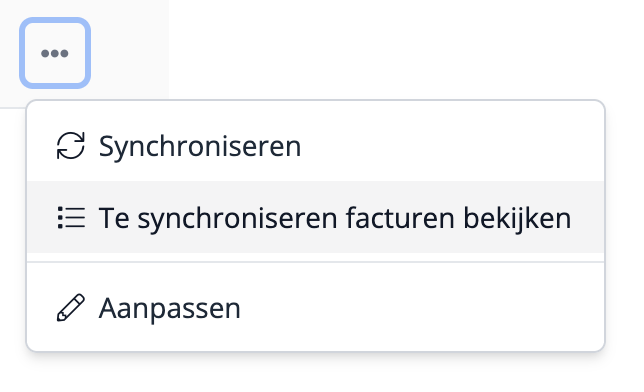Screen dimensions: 644x392
Task: Hit the blue-outlined ellipsis icon
Action: (55, 53)
